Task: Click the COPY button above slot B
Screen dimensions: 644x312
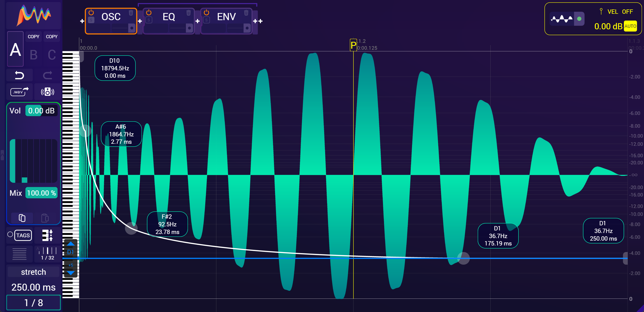Action: 33,37
